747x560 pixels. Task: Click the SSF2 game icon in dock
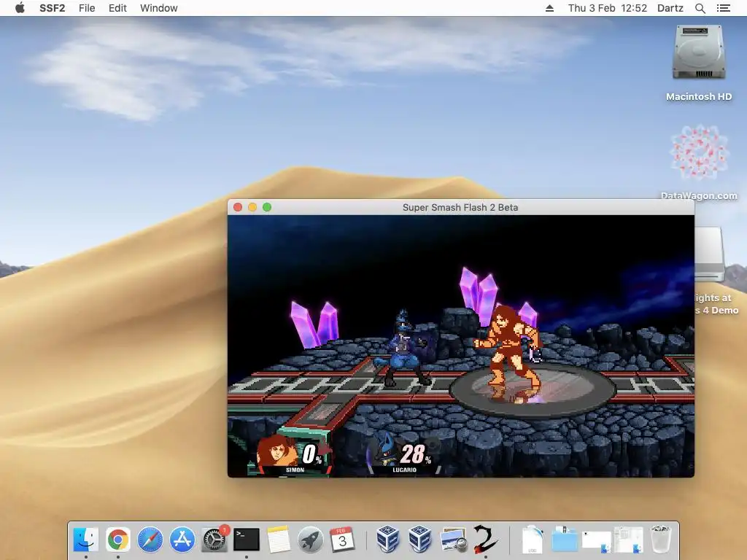485,539
